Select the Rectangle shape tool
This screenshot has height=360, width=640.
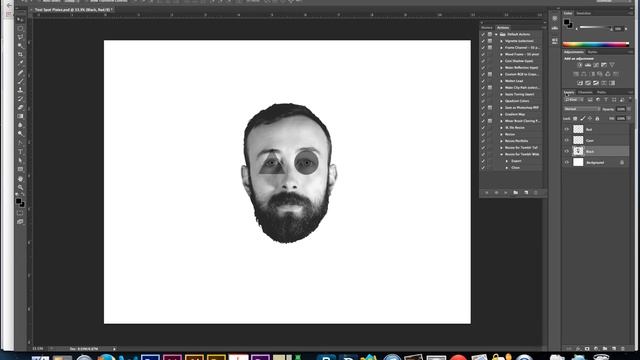20,169
